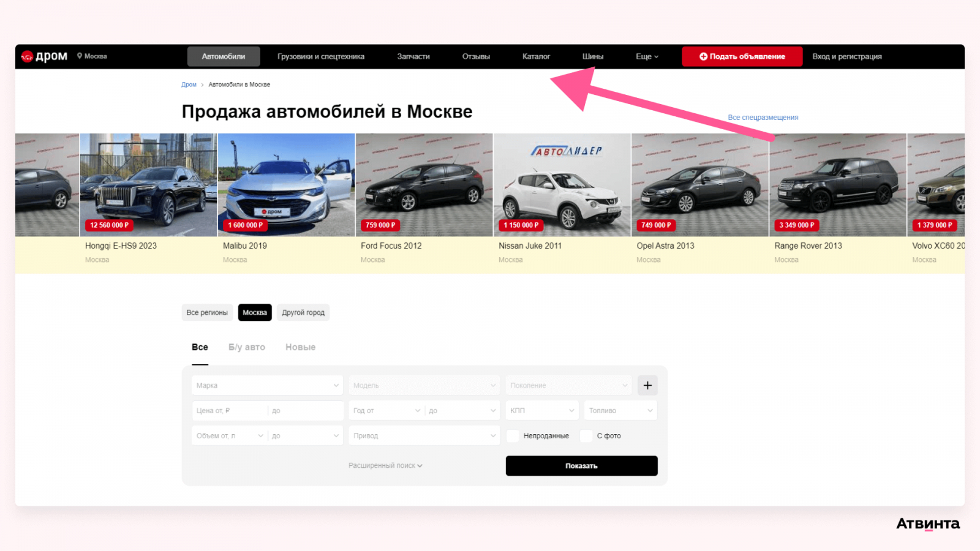Open the Nissan Juke 2011 photo
Image resolution: width=980 pixels, height=551 pixels.
(562, 185)
